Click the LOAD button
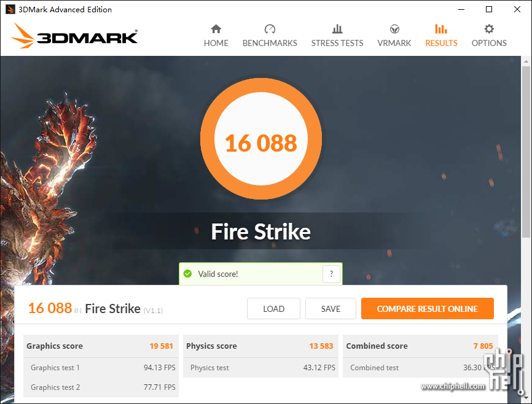 [273, 309]
